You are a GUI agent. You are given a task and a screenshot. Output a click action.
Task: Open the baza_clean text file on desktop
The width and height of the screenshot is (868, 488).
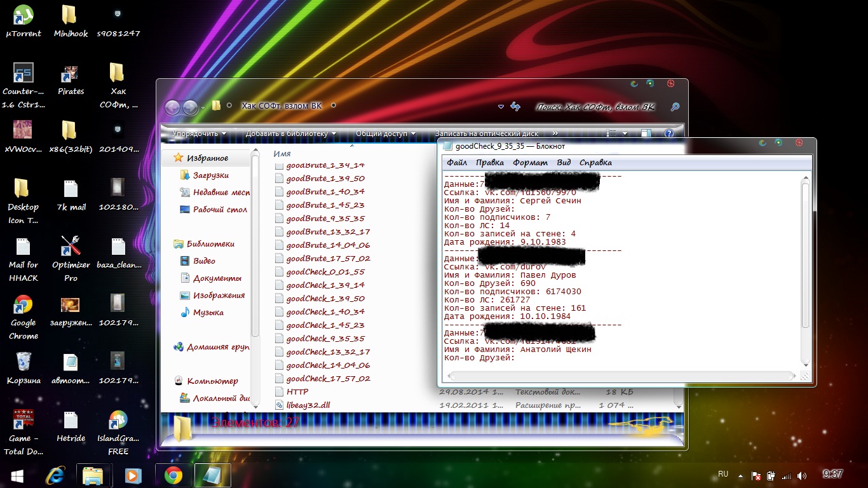click(x=118, y=252)
